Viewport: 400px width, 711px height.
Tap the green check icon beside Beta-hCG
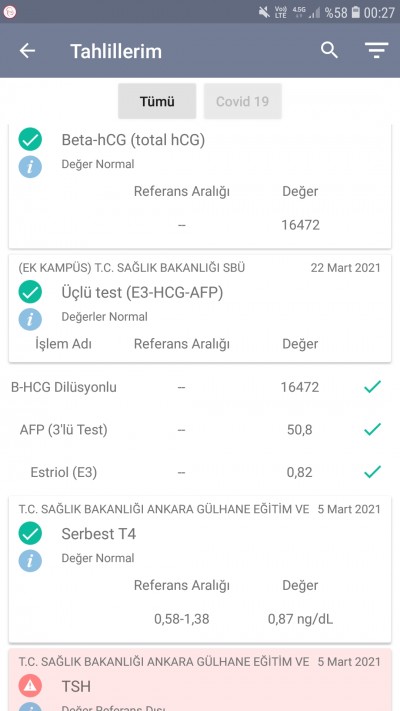pos(30,139)
